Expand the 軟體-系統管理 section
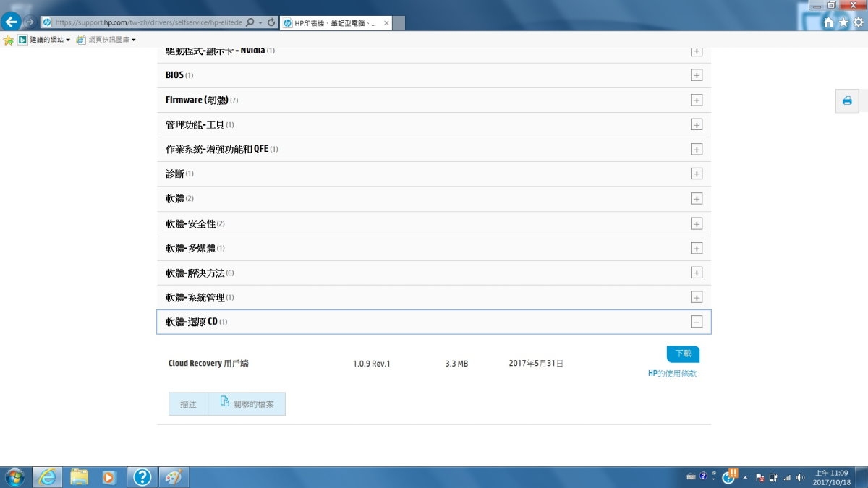This screenshot has height=488, width=868. (x=697, y=297)
